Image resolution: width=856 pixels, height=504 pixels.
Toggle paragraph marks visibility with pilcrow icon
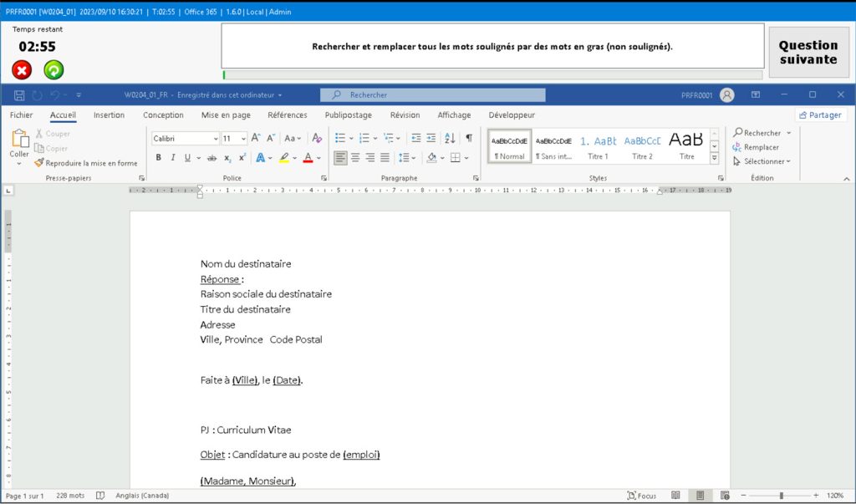[x=470, y=138]
